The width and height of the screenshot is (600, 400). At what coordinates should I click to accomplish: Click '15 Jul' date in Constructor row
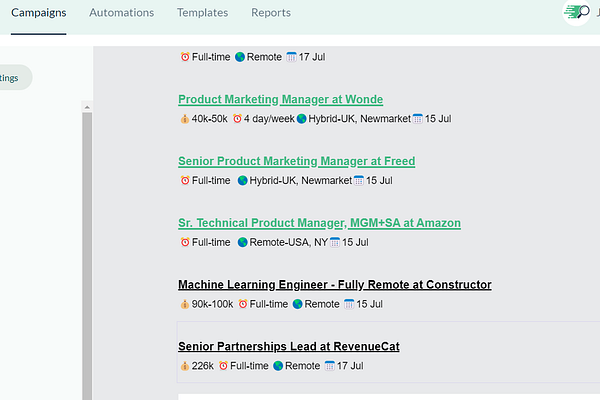click(x=369, y=304)
